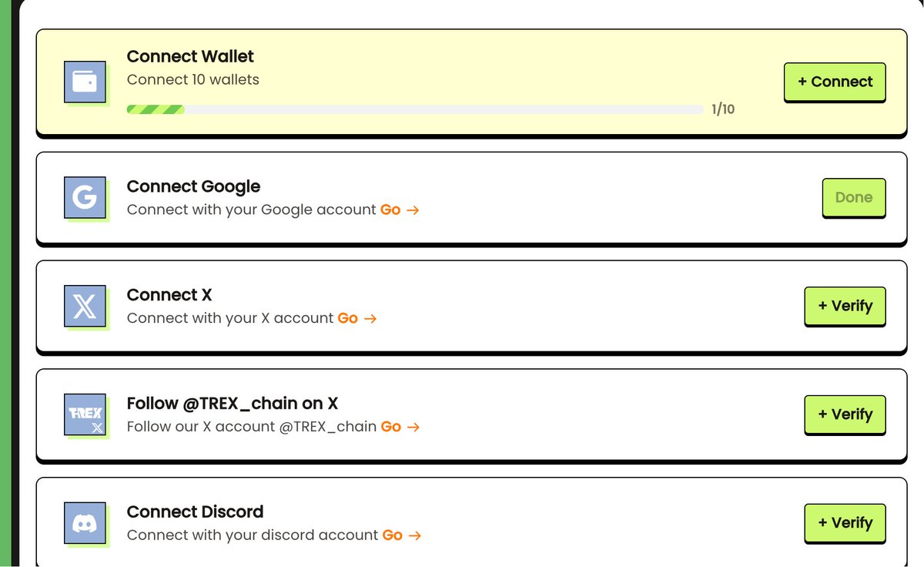
Task: Open the Go link for X account
Action: (357, 318)
